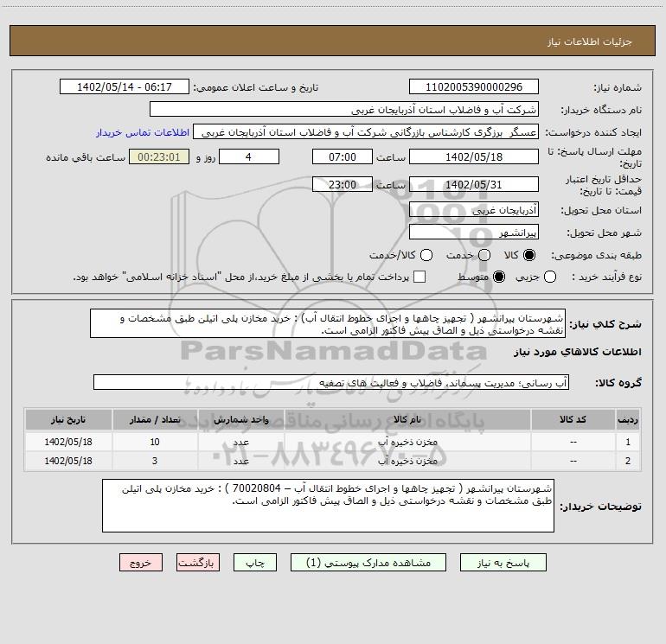Click the نام کالا column header
The image size is (666, 644).
pyautogui.click(x=407, y=420)
